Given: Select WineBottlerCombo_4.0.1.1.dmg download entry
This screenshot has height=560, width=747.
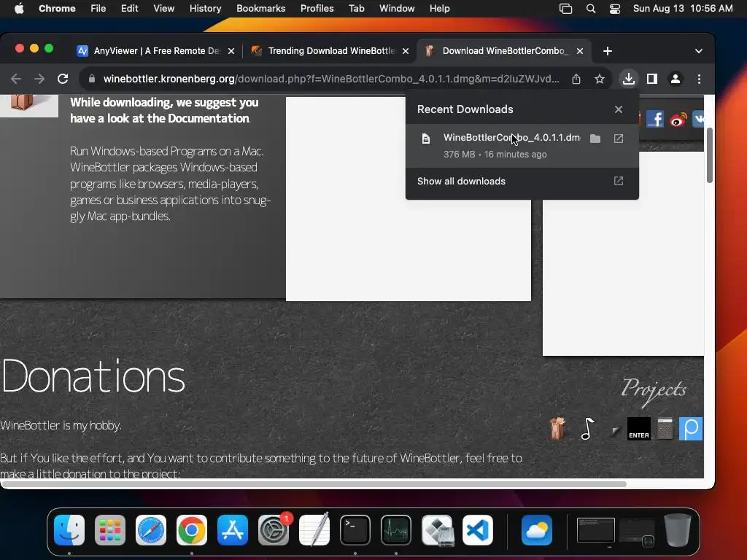Looking at the screenshot, I should pos(522,145).
